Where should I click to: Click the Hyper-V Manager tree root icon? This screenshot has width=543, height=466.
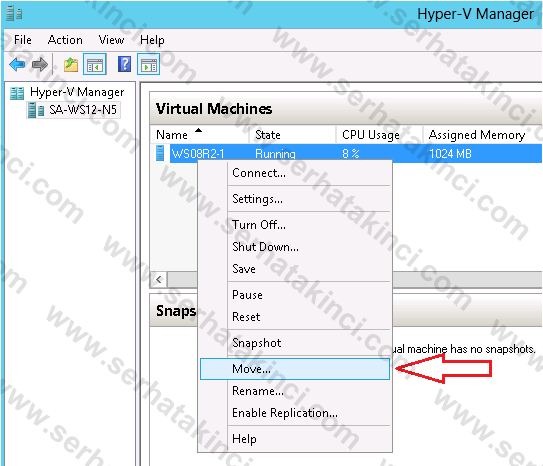(17, 93)
